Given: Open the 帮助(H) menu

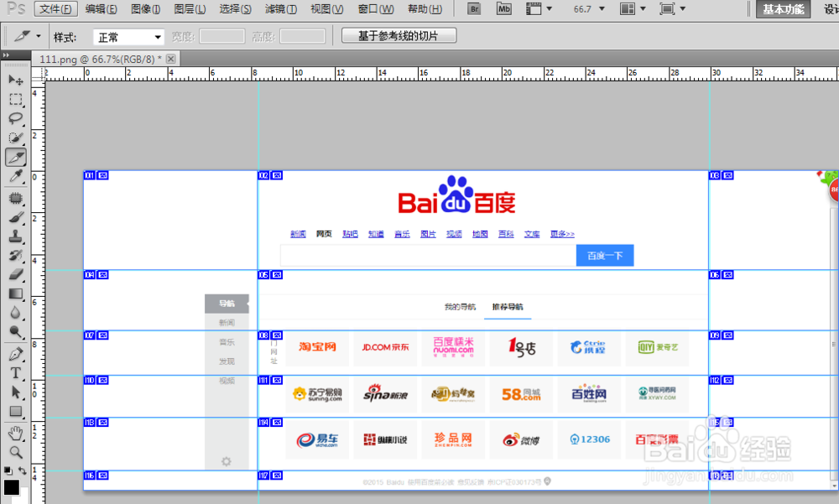Looking at the screenshot, I should click(425, 9).
